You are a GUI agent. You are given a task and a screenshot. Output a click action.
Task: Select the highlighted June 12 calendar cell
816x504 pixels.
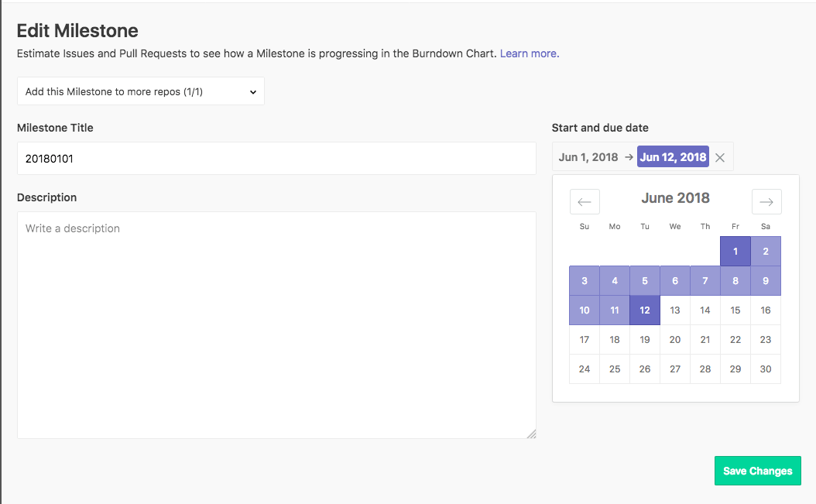(645, 310)
